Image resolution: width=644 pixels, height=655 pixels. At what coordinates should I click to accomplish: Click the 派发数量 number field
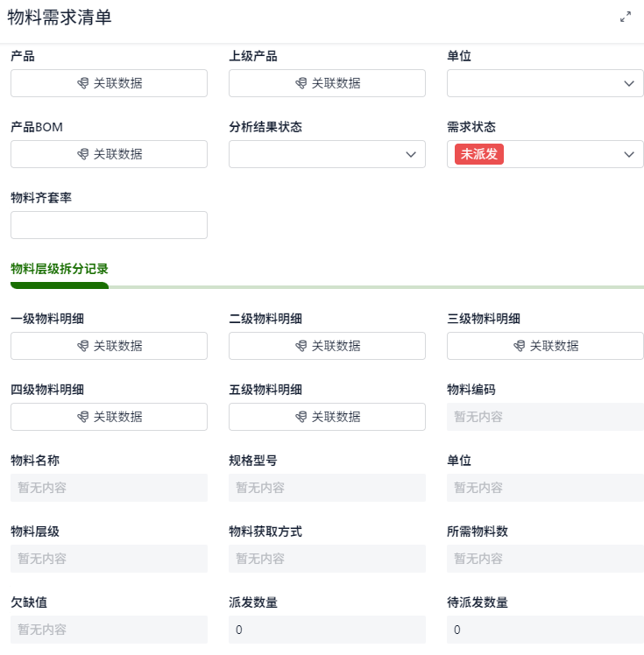point(327,630)
